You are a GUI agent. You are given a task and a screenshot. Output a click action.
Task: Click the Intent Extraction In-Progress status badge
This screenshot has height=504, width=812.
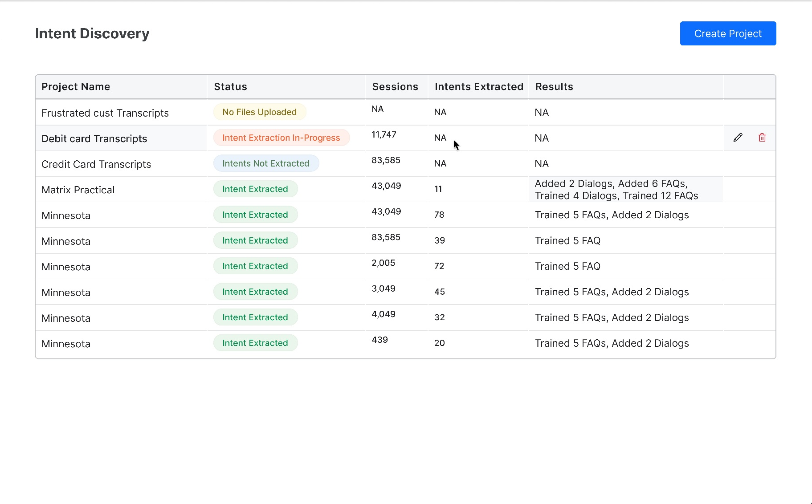click(x=281, y=138)
